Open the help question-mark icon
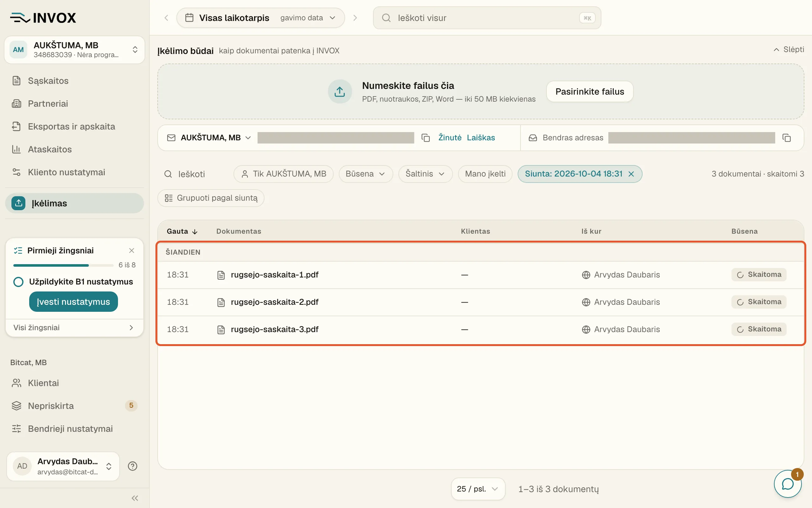 coord(133,466)
